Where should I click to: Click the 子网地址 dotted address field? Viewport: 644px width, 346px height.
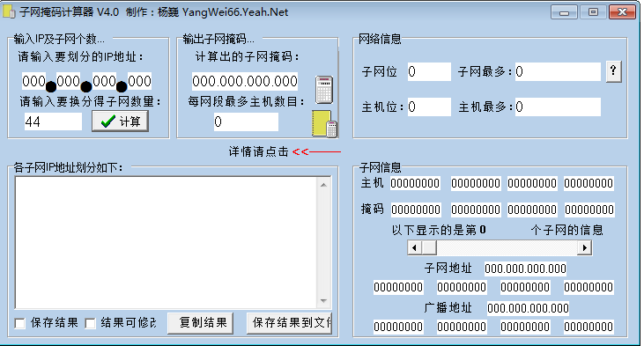tap(525, 269)
